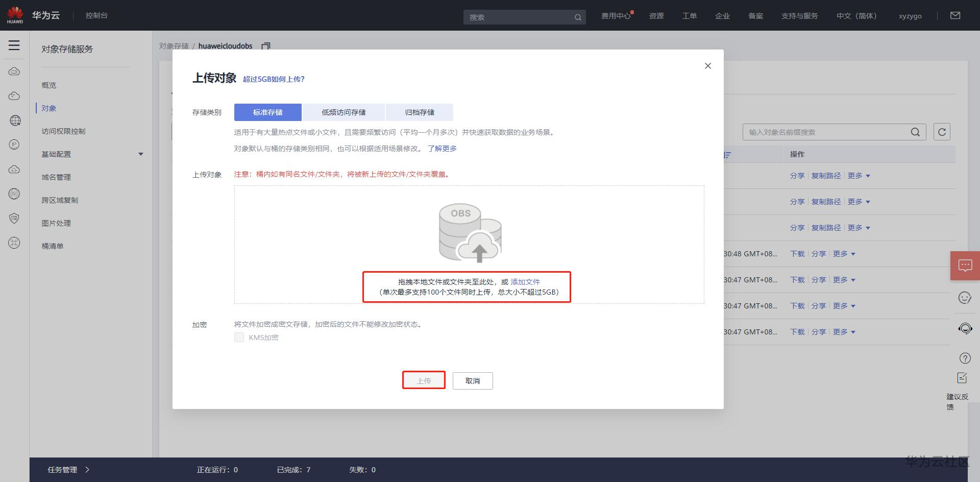Click the disabled 上传 button
The height and width of the screenshot is (482, 980).
tap(424, 380)
